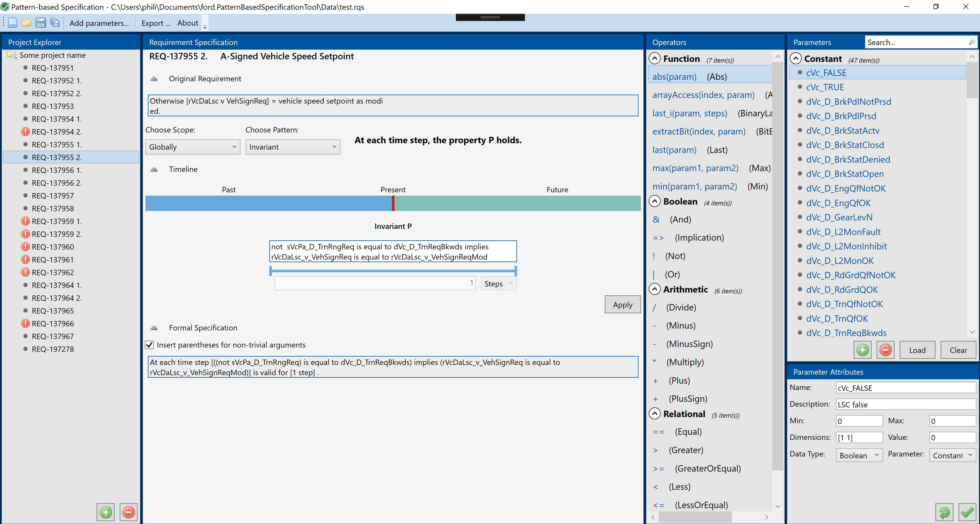The height and width of the screenshot is (524, 980).
Task: Toggle Insert parentheses for non-trivial arguments checkbox
Action: (x=149, y=345)
